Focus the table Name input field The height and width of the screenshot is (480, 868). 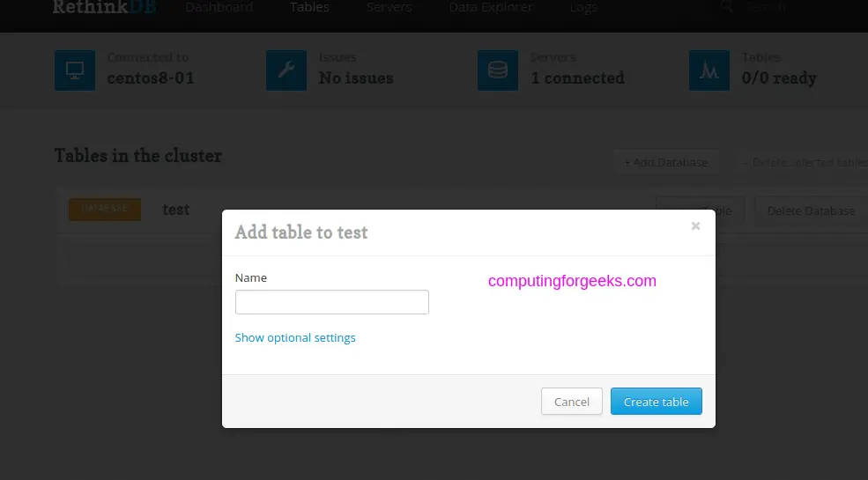(331, 302)
